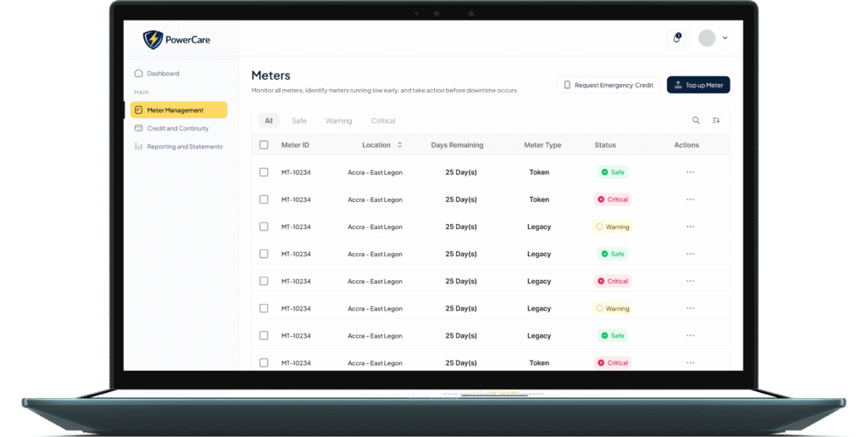This screenshot has height=437, width=868.
Task: Check the first meter row checkbox
Action: point(264,172)
